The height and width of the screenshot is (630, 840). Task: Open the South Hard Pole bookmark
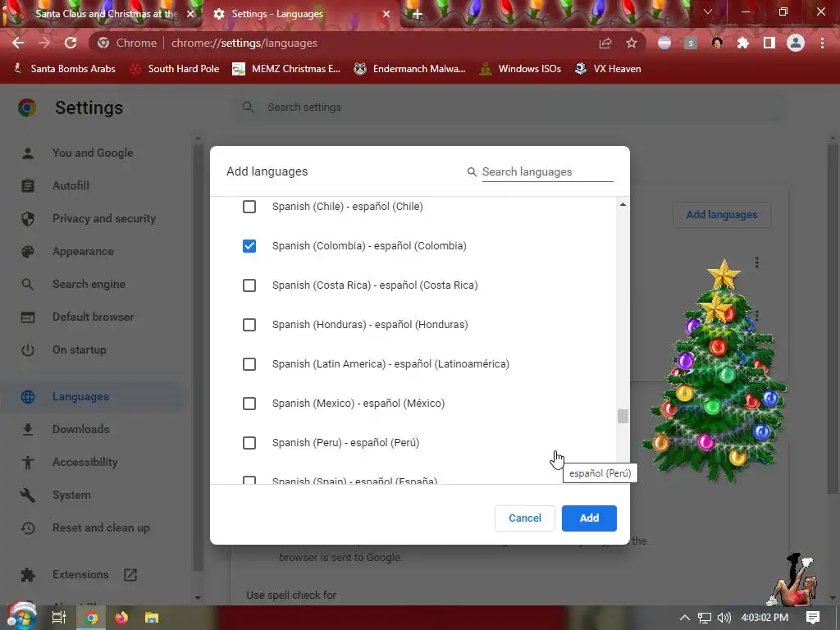[x=175, y=69]
